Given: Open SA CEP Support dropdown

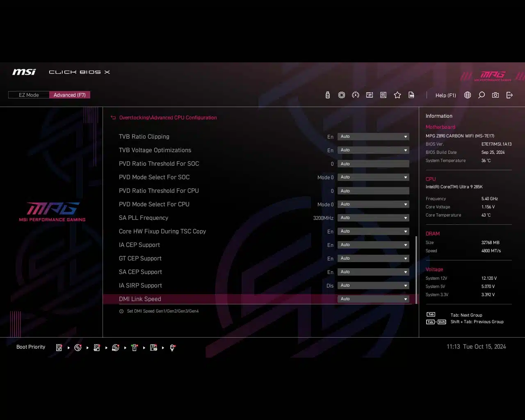Looking at the screenshot, I should 373,272.
